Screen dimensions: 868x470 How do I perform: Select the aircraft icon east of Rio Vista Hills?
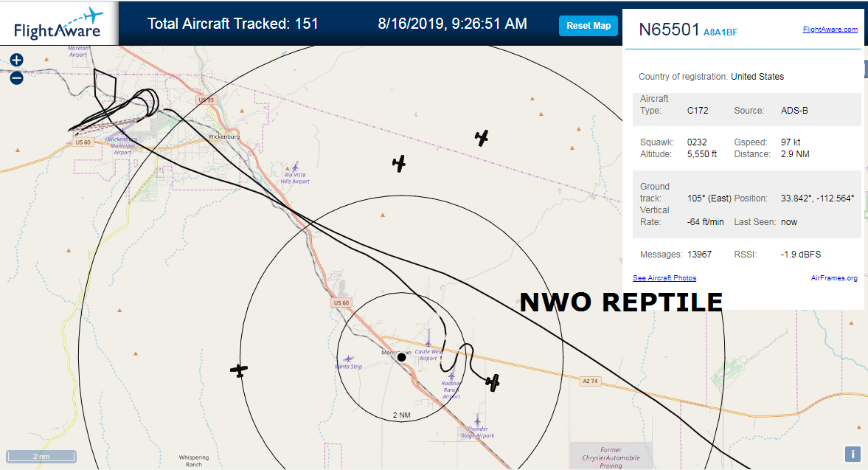398,163
